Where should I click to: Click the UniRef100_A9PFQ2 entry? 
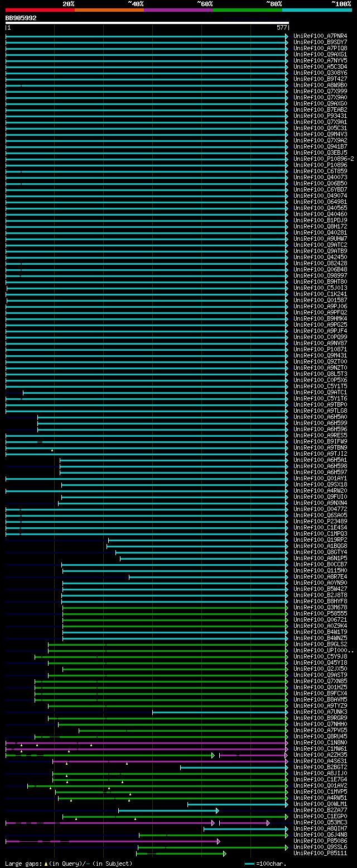pyautogui.click(x=320, y=313)
